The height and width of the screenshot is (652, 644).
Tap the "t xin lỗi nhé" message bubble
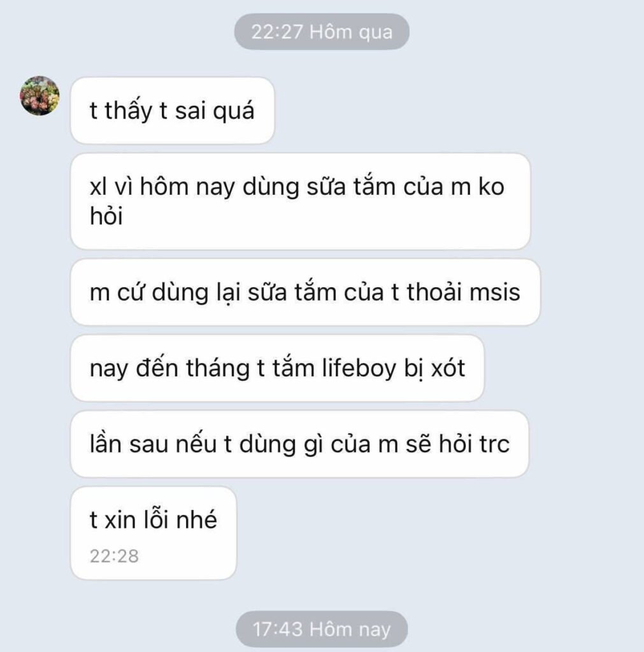tap(154, 533)
